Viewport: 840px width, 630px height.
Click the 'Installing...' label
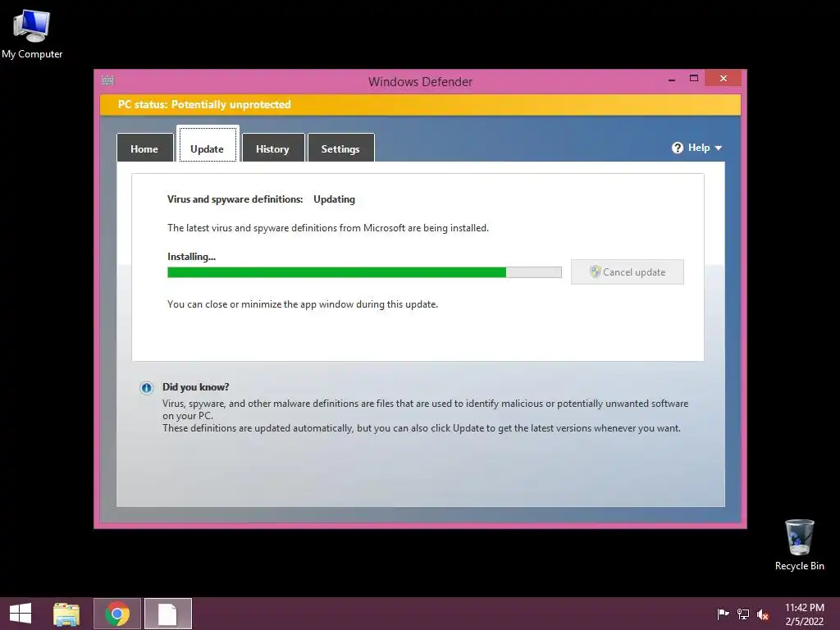191,257
